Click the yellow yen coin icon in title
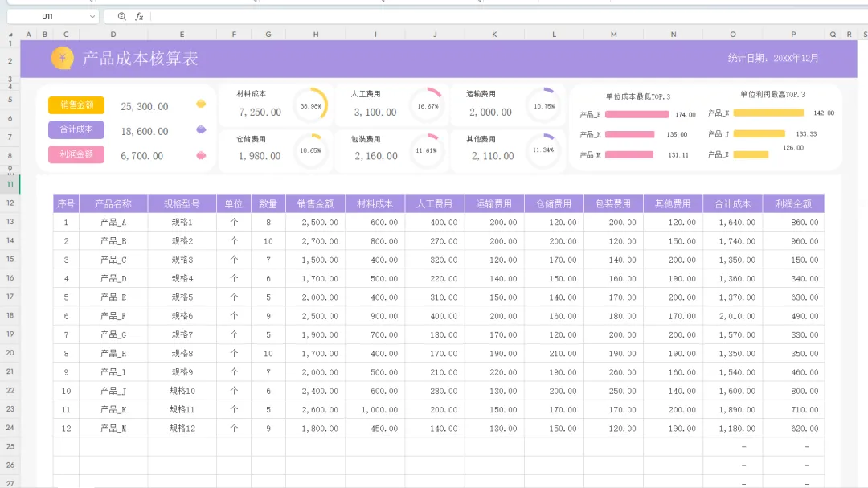The image size is (868, 488). (63, 58)
